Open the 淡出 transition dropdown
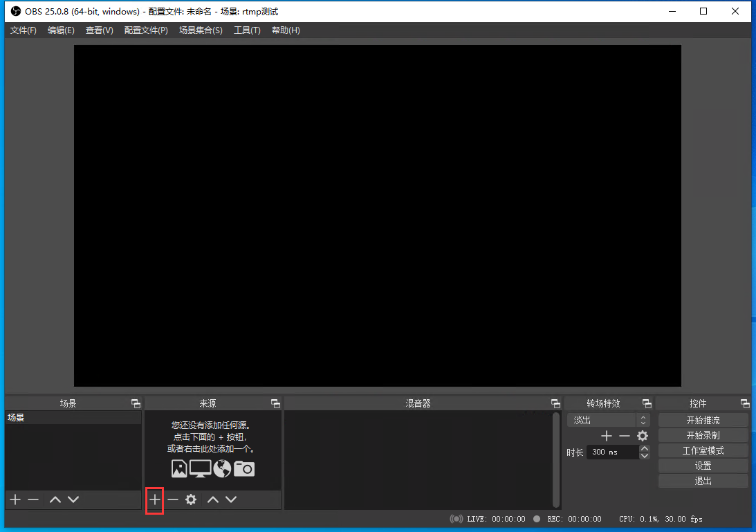 609,420
